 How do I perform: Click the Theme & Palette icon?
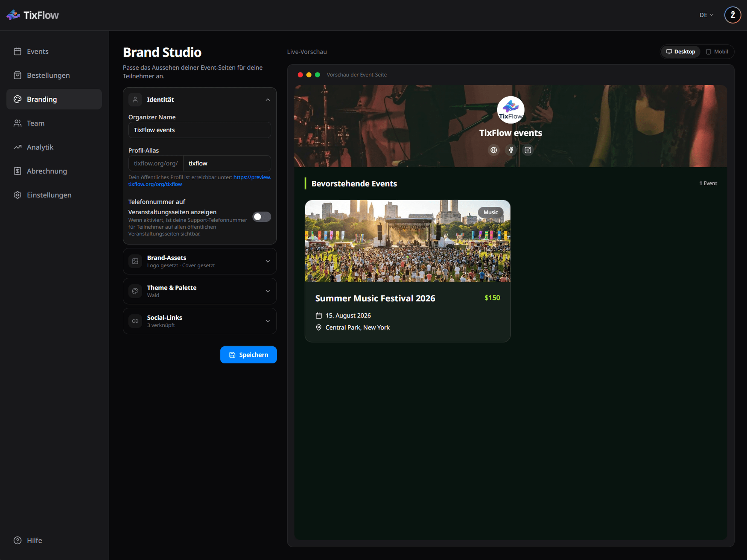pyautogui.click(x=135, y=291)
